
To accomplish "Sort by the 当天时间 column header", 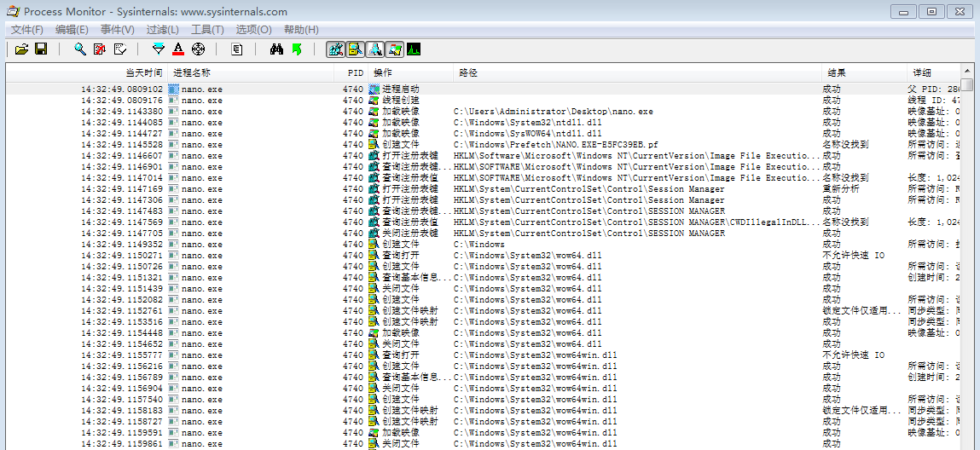I will pos(87,73).
